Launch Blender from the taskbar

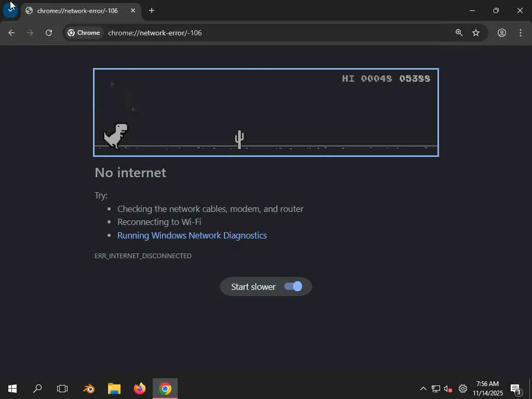coord(89,389)
